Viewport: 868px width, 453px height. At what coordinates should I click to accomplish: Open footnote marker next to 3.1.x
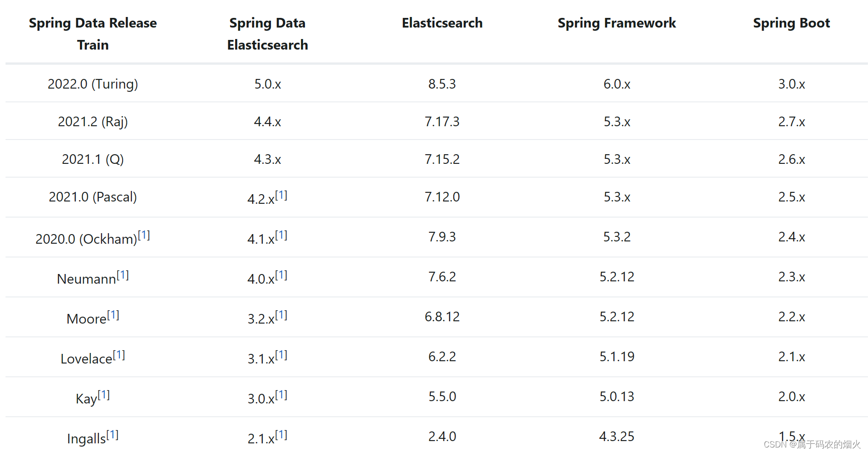pos(281,355)
